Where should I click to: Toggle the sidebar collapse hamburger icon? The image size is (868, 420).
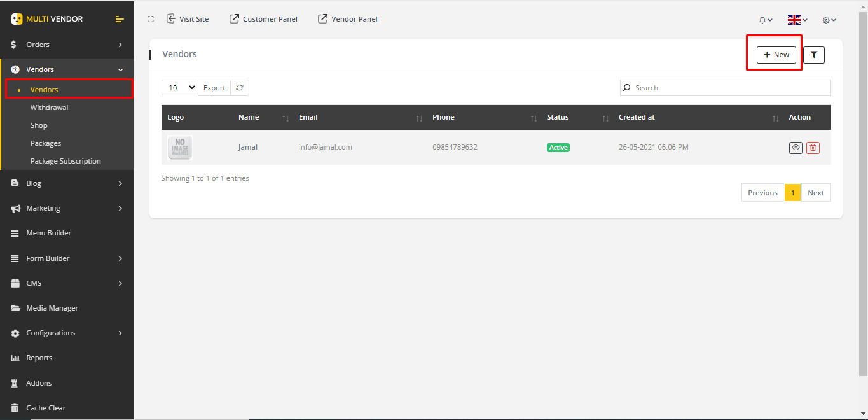pos(120,19)
